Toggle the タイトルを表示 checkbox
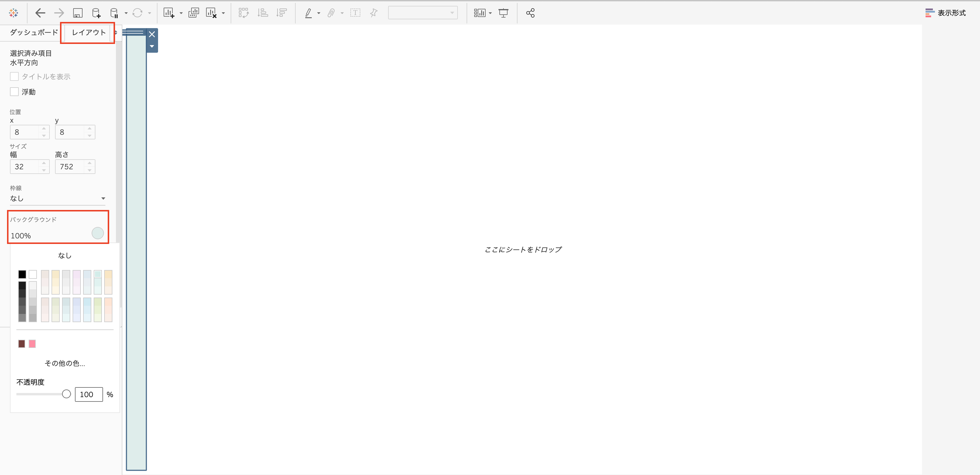This screenshot has width=980, height=475. point(14,76)
